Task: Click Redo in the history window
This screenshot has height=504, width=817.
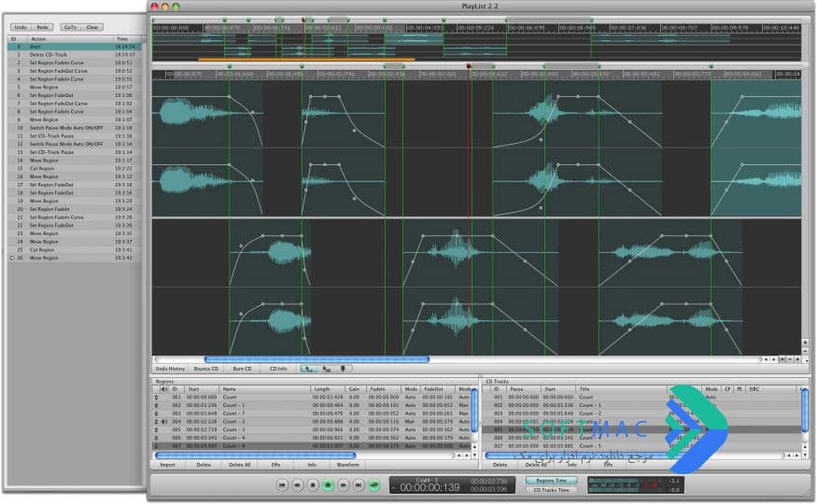Action: click(x=42, y=26)
